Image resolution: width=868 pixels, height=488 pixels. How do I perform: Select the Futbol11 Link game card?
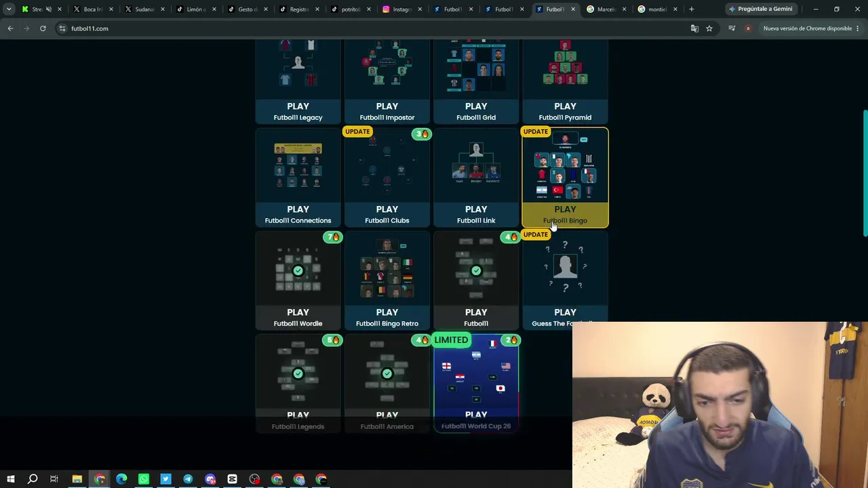(x=476, y=178)
